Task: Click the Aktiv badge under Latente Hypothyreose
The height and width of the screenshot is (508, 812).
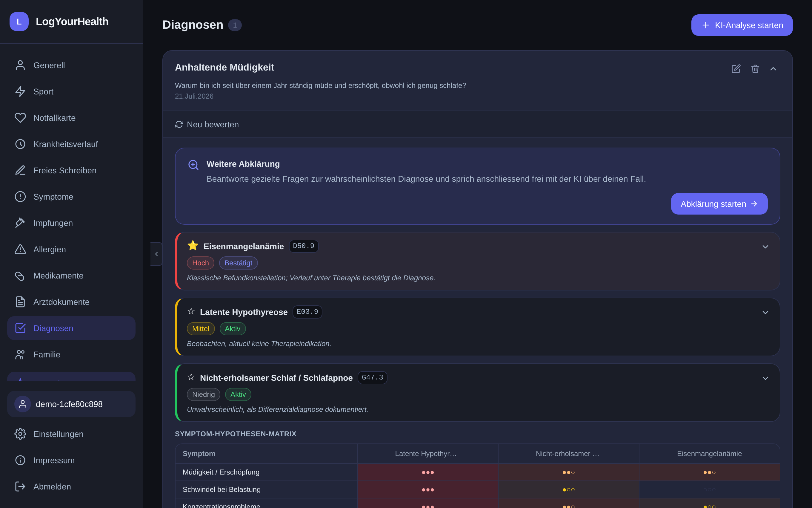Action: tap(233, 329)
